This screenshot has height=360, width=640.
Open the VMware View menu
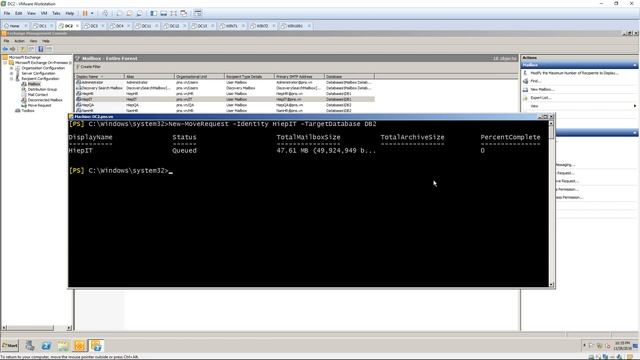pos(31,13)
